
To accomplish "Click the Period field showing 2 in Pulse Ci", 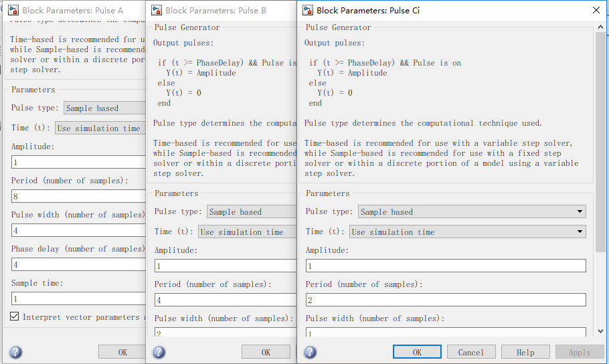I will click(446, 300).
